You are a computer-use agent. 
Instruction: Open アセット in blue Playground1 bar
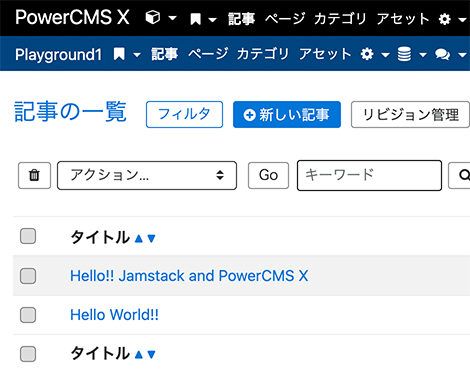click(325, 54)
